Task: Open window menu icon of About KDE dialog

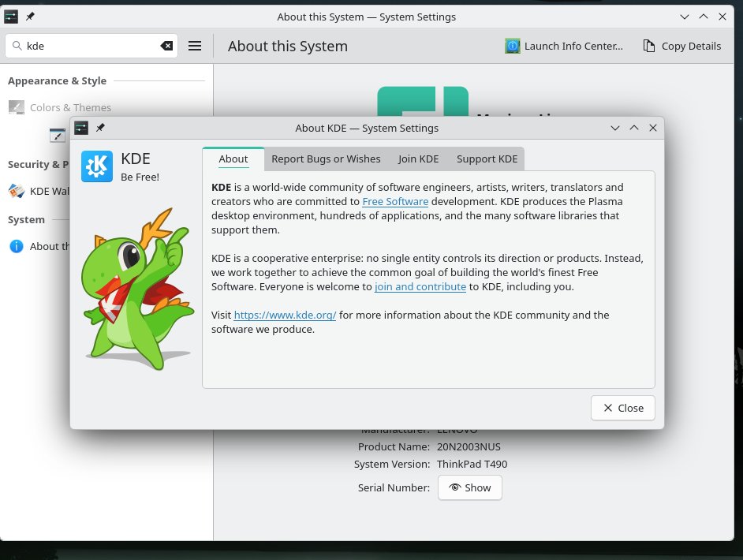Action: (81, 128)
